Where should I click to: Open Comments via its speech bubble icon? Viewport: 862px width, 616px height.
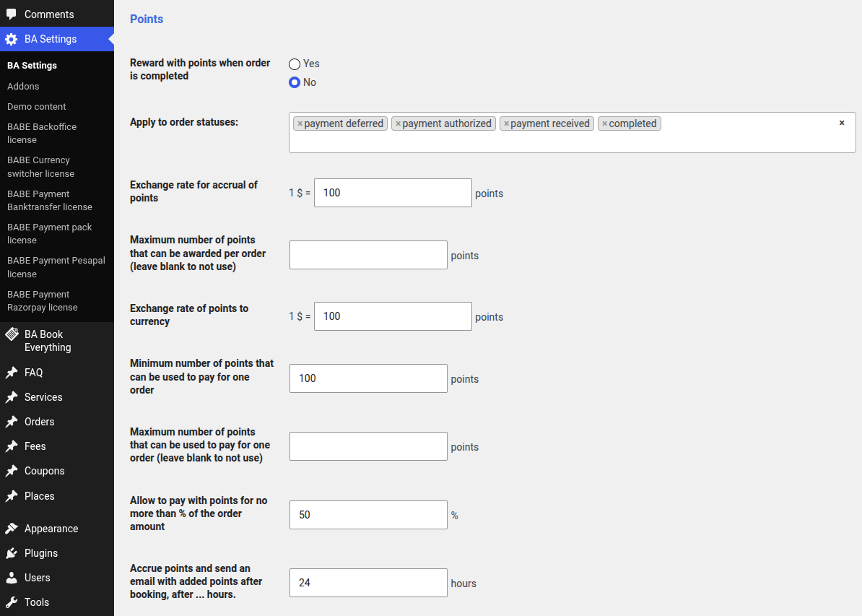pyautogui.click(x=11, y=14)
